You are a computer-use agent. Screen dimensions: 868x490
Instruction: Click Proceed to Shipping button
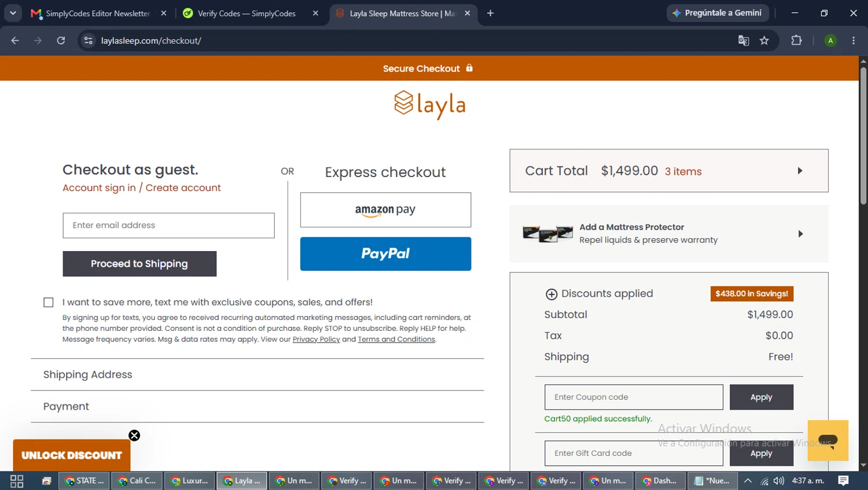pyautogui.click(x=139, y=264)
